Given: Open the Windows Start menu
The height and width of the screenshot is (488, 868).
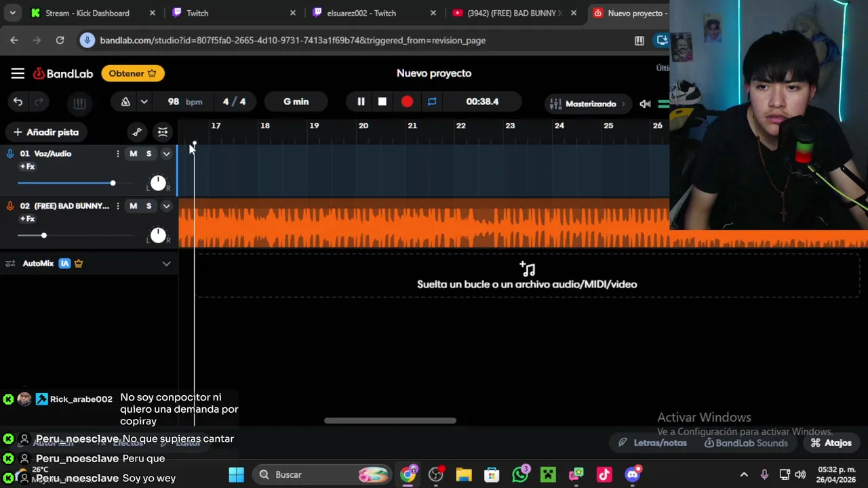Looking at the screenshot, I should point(236,474).
